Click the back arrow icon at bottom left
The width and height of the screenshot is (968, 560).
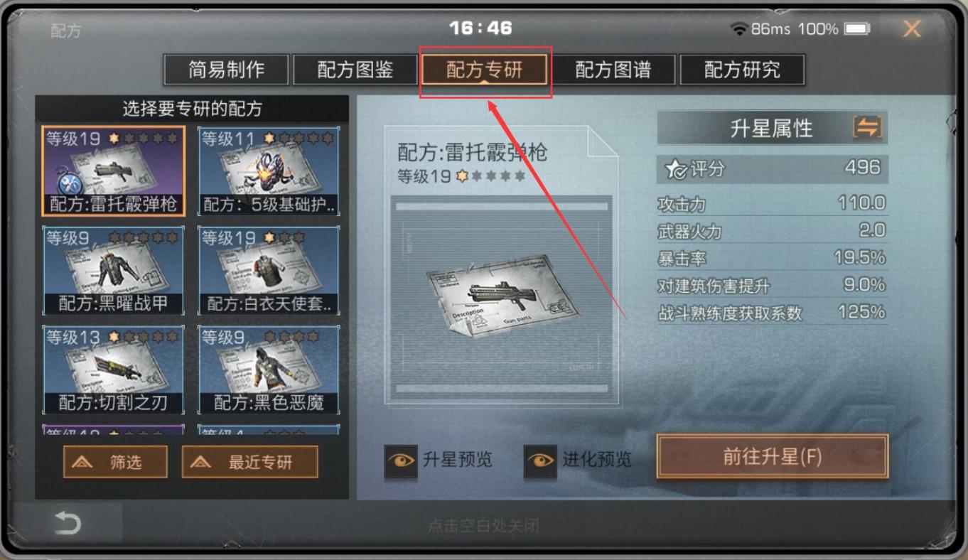[x=68, y=524]
